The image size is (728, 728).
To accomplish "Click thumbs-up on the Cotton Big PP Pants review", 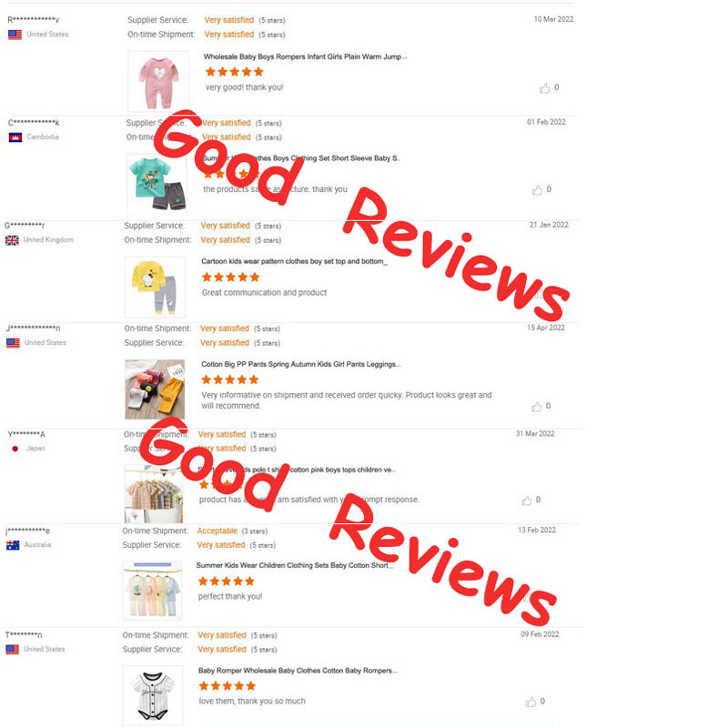I will (x=536, y=407).
